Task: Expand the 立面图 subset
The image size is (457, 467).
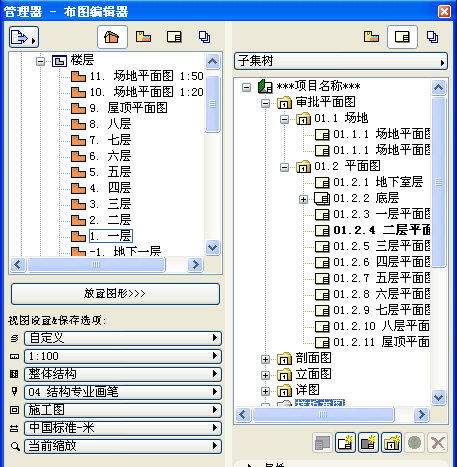Action: click(265, 375)
